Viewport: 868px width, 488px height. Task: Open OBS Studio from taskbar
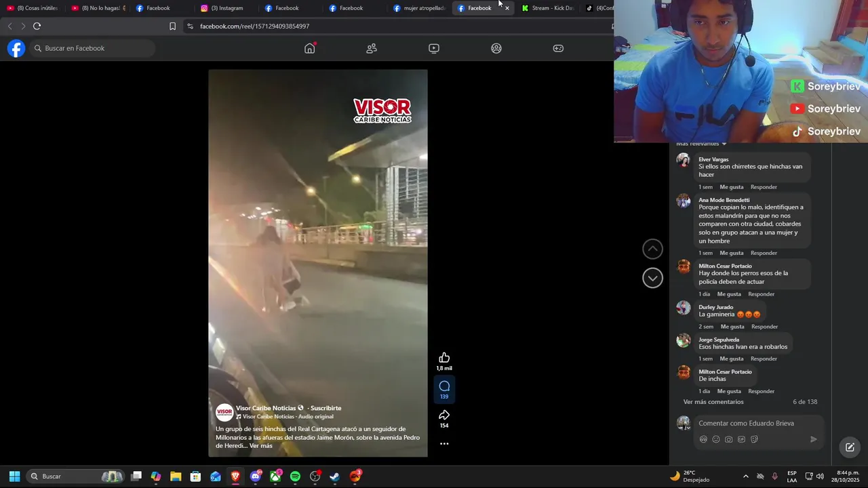[315, 476]
